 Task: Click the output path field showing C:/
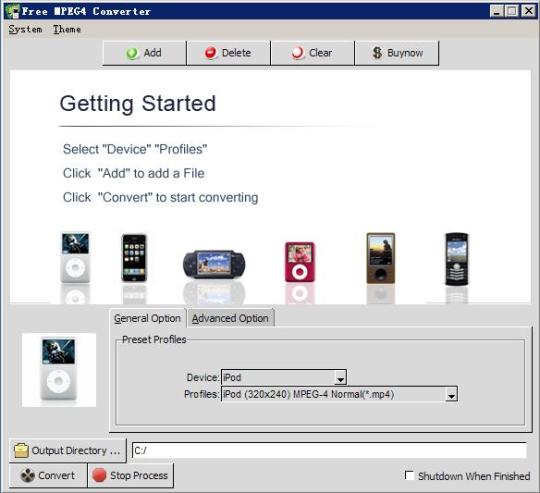(329, 450)
